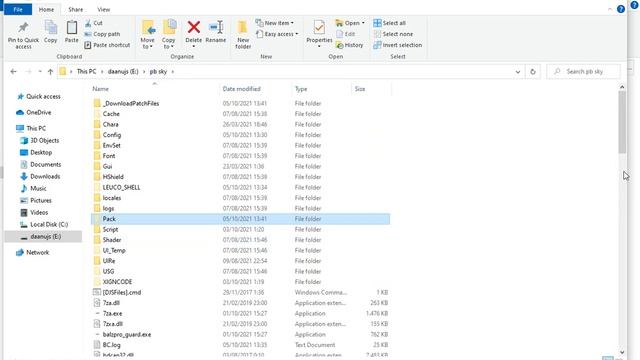The height and width of the screenshot is (360, 640).
Task: Click Copy path in the Clipboard group
Action: 102,34
